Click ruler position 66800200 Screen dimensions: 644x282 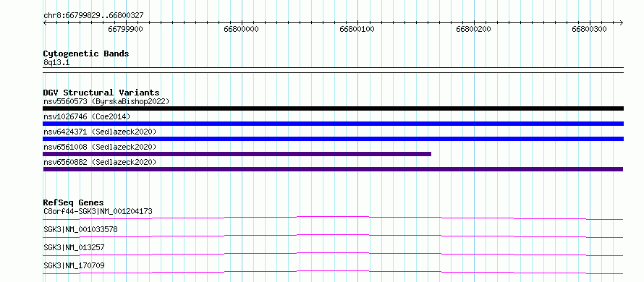point(473,29)
